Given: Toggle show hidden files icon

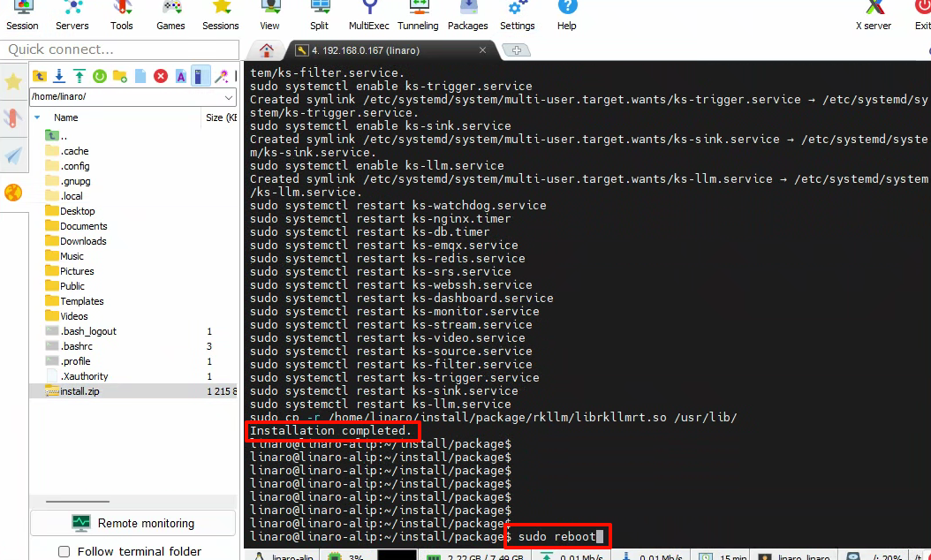Looking at the screenshot, I should click(201, 76).
